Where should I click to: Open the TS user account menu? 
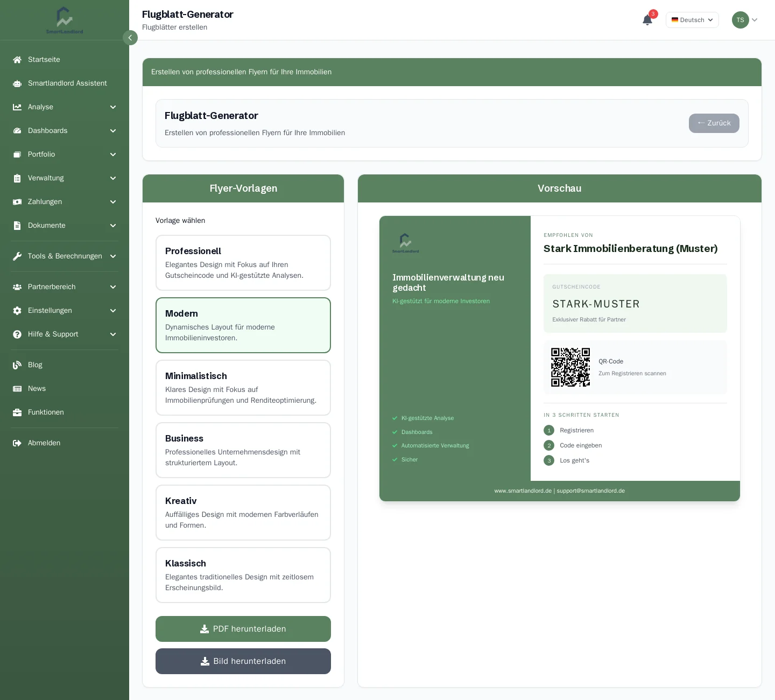coord(745,20)
